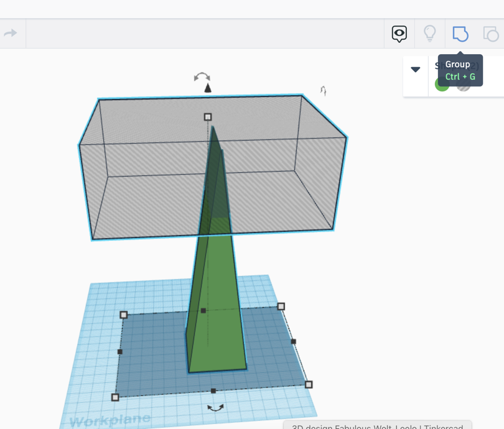Click the Ungroup icon in the toolbar
The width and height of the screenshot is (504, 429).
[491, 34]
